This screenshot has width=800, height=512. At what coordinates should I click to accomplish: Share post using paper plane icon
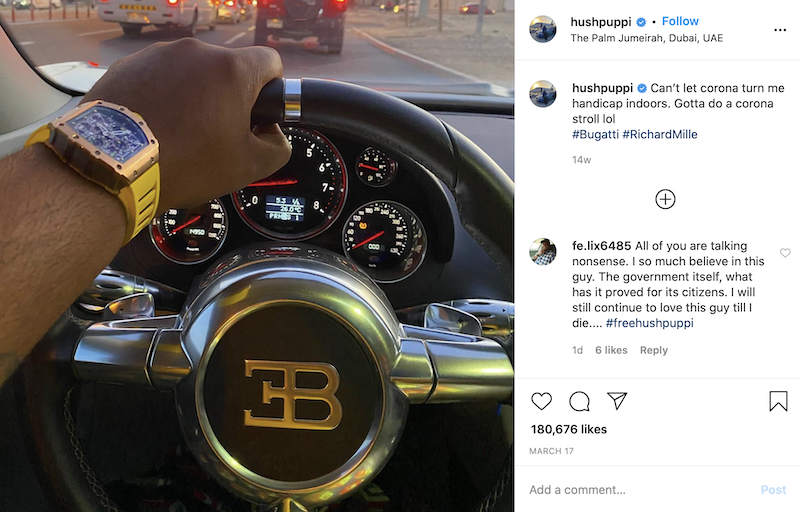tap(617, 401)
